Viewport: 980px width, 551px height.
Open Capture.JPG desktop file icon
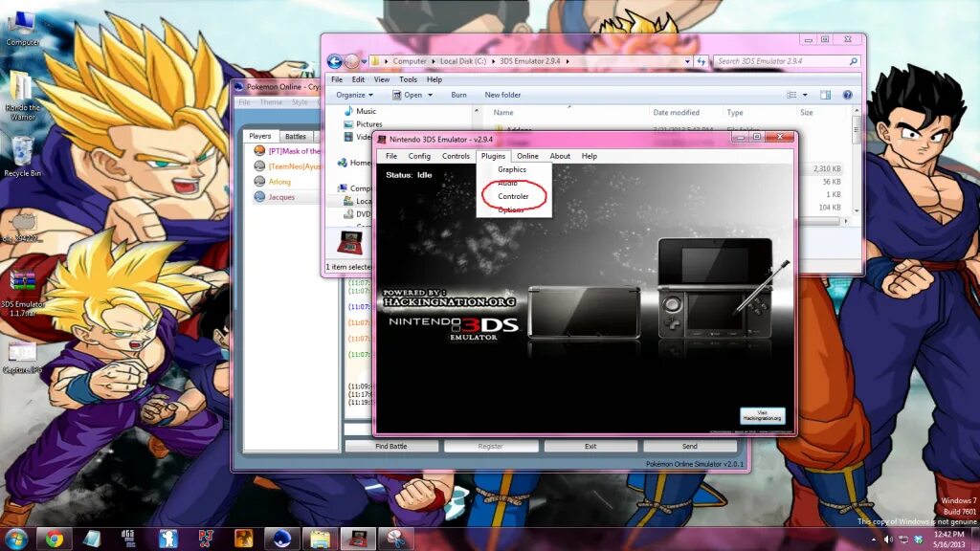[22, 357]
